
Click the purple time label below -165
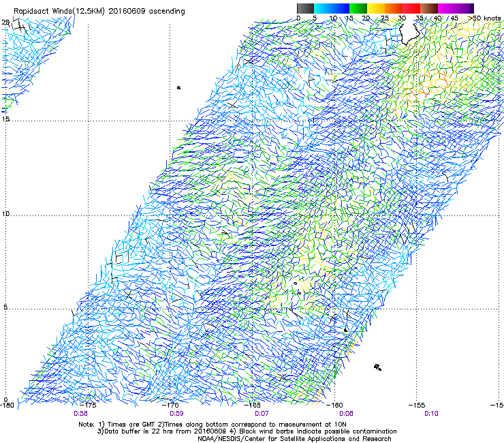[x=262, y=414]
